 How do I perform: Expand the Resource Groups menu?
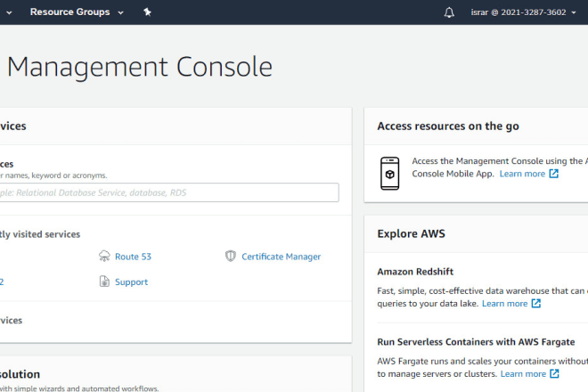click(x=77, y=12)
